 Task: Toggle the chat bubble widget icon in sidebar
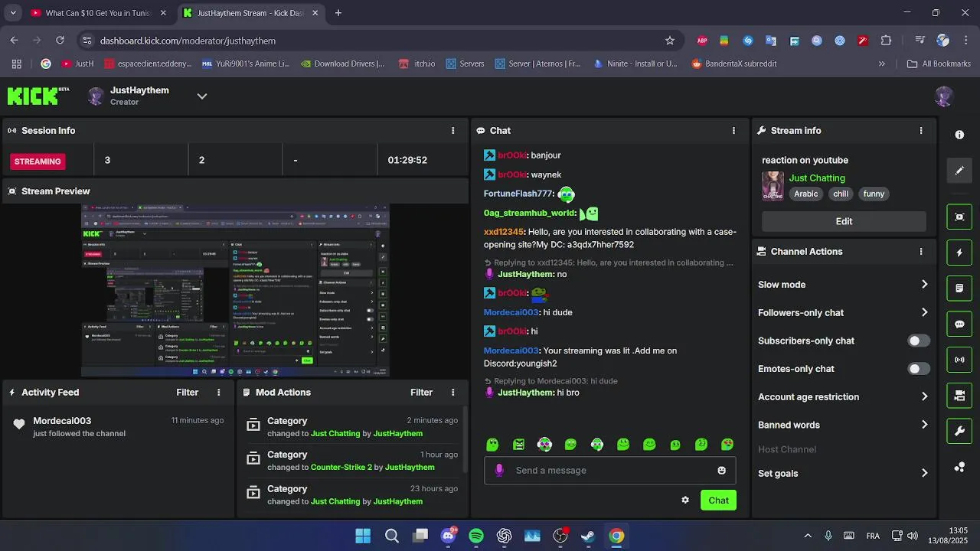[959, 324]
